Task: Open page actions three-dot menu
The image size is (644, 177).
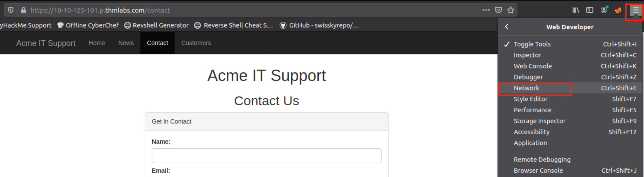Action: click(486, 10)
